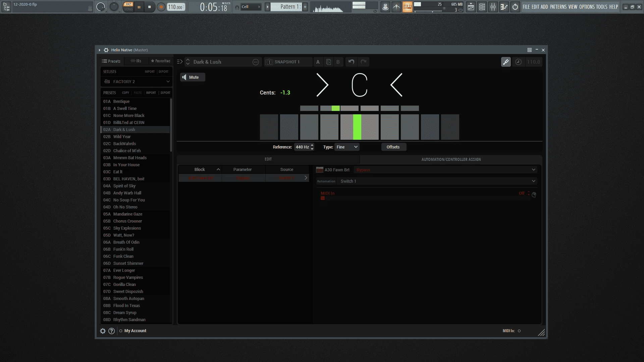Click the MIDI In learn icon
The height and width of the screenshot is (362, 644).
(x=534, y=195)
